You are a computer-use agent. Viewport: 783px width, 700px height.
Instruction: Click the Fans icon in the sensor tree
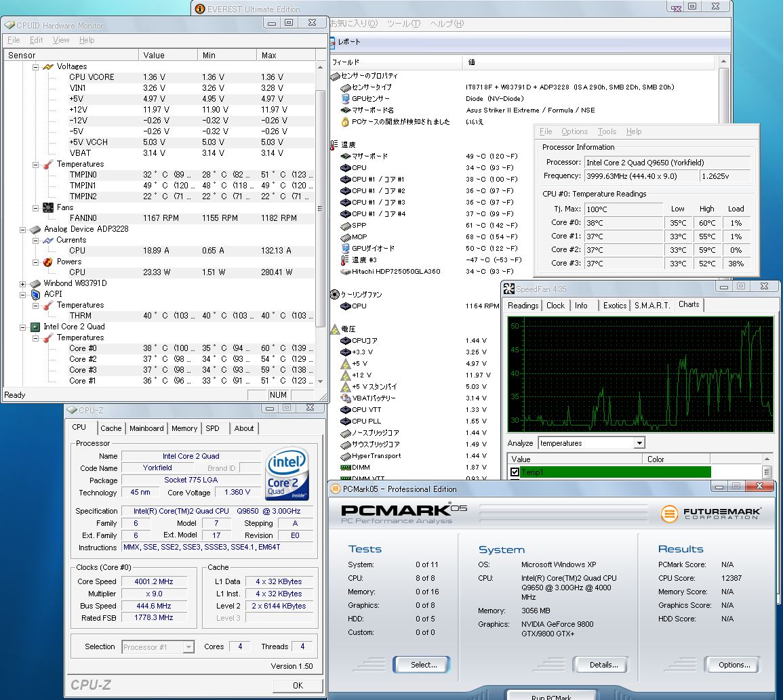47,207
